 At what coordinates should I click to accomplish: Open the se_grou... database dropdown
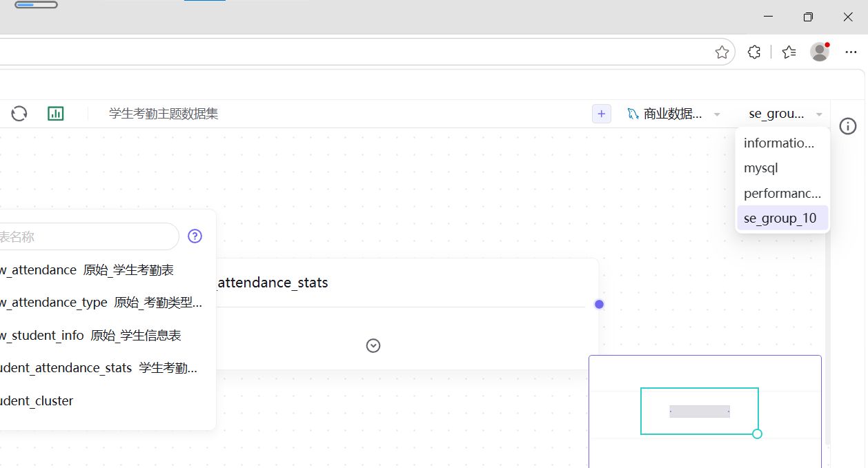pos(785,114)
